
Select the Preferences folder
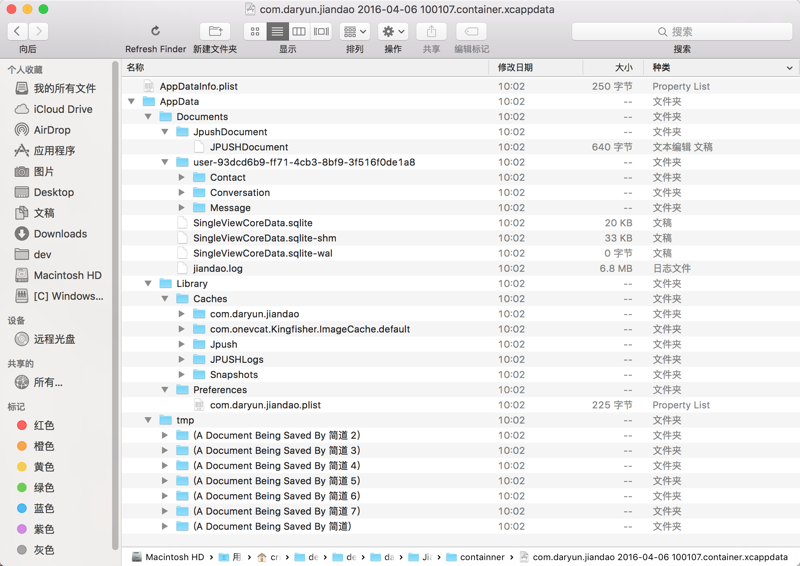point(460,390)
